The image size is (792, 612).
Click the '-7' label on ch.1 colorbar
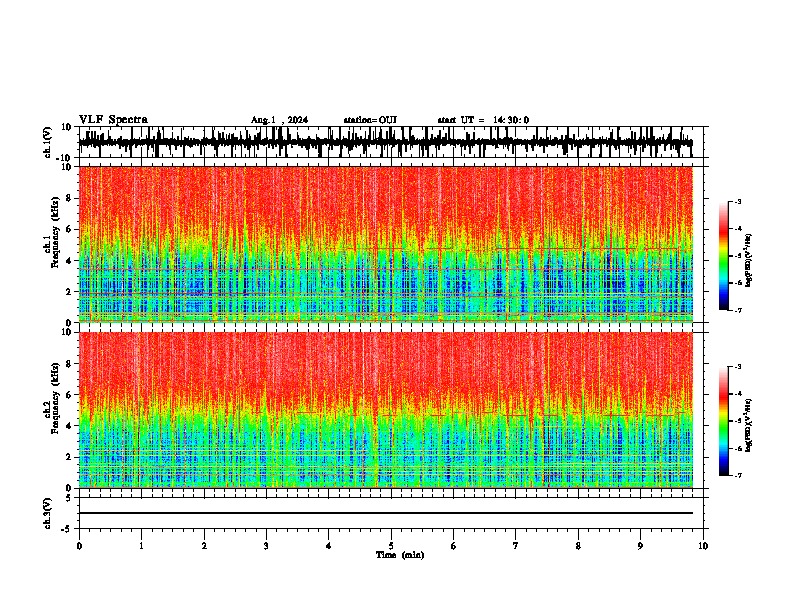point(738,310)
